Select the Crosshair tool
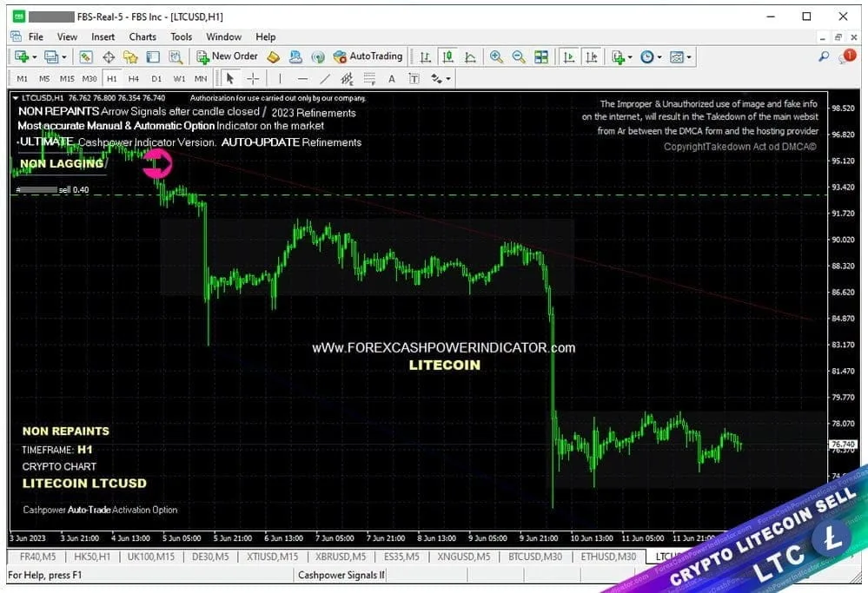This screenshot has height=593, width=868. coord(251,78)
